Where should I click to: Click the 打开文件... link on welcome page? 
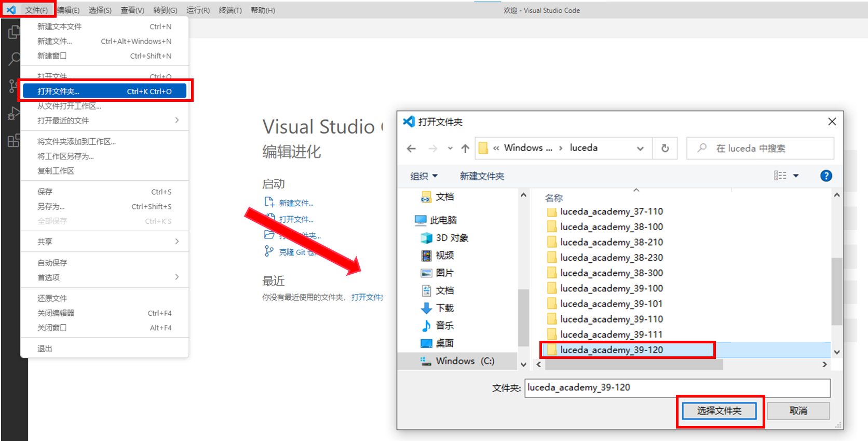[296, 219]
